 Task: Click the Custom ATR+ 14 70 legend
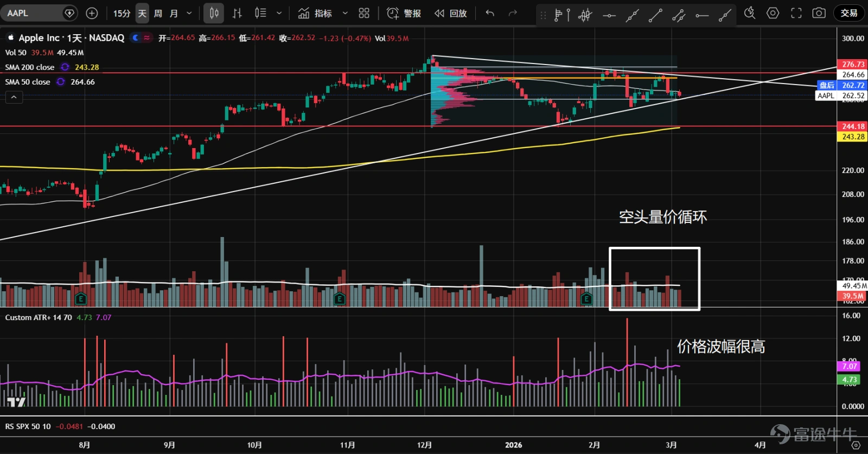[39, 318]
